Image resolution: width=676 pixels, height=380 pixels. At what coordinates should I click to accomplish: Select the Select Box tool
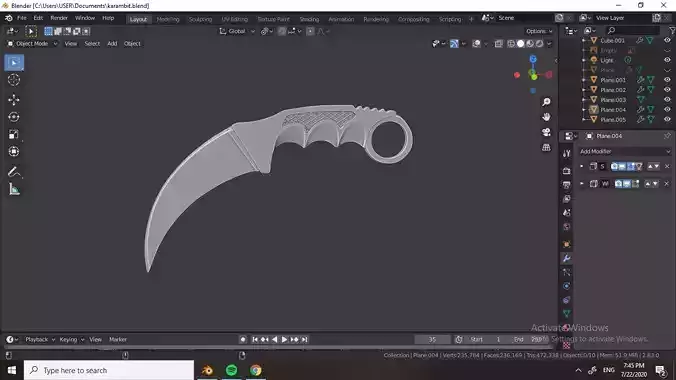14,63
